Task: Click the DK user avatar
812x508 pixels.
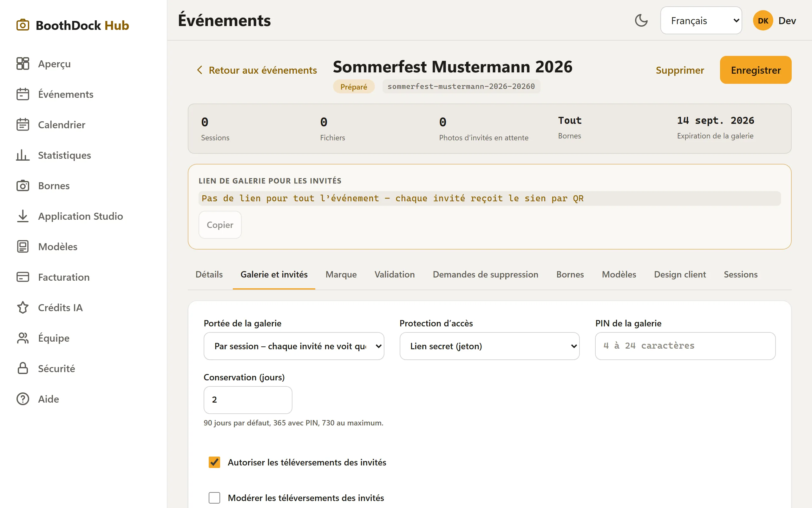Action: coord(763,21)
